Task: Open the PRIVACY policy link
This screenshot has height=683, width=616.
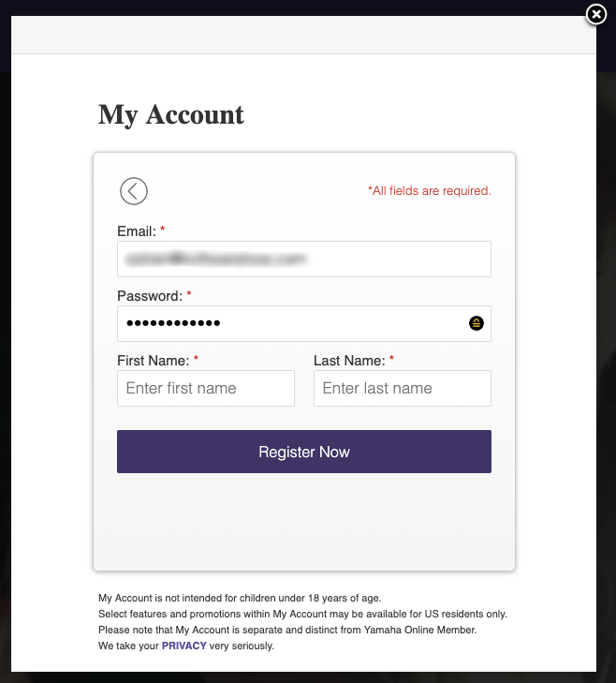Action: pyautogui.click(x=184, y=646)
